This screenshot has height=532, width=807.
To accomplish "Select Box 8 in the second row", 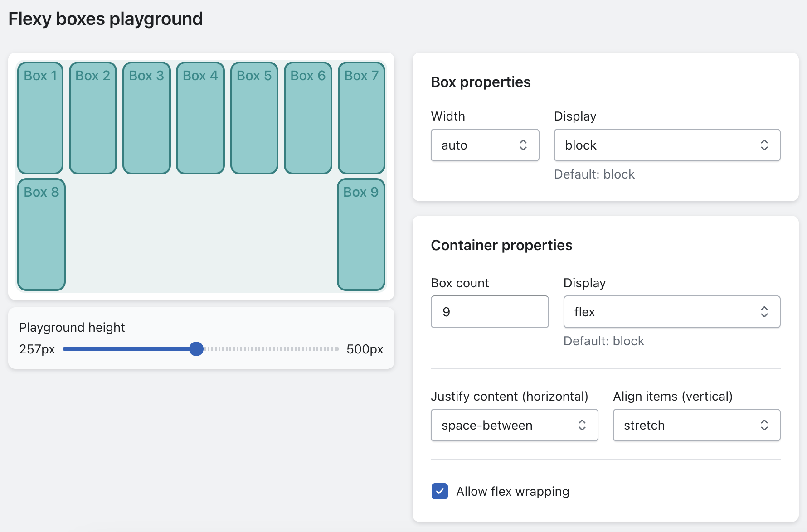I will (41, 234).
